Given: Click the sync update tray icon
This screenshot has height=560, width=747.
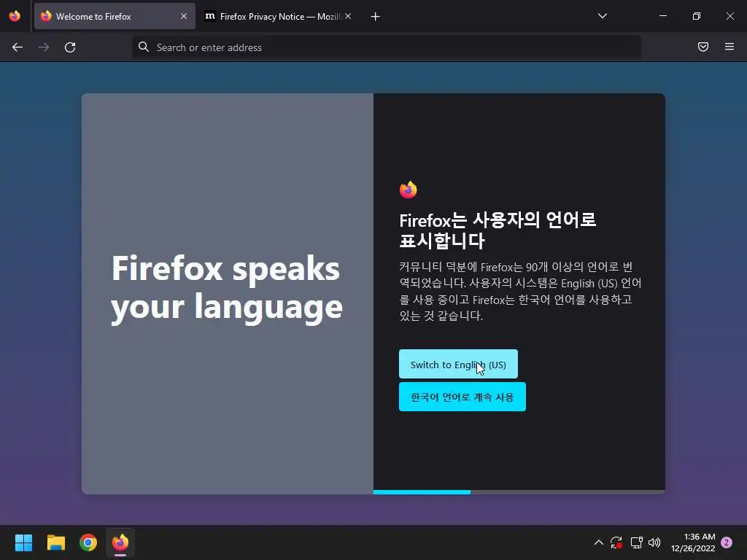Looking at the screenshot, I should coord(616,542).
